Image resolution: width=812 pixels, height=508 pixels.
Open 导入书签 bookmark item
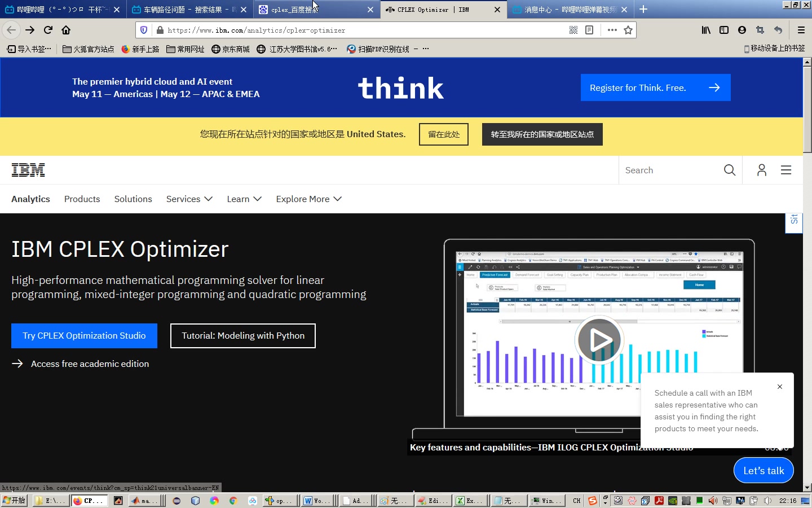tap(29, 49)
